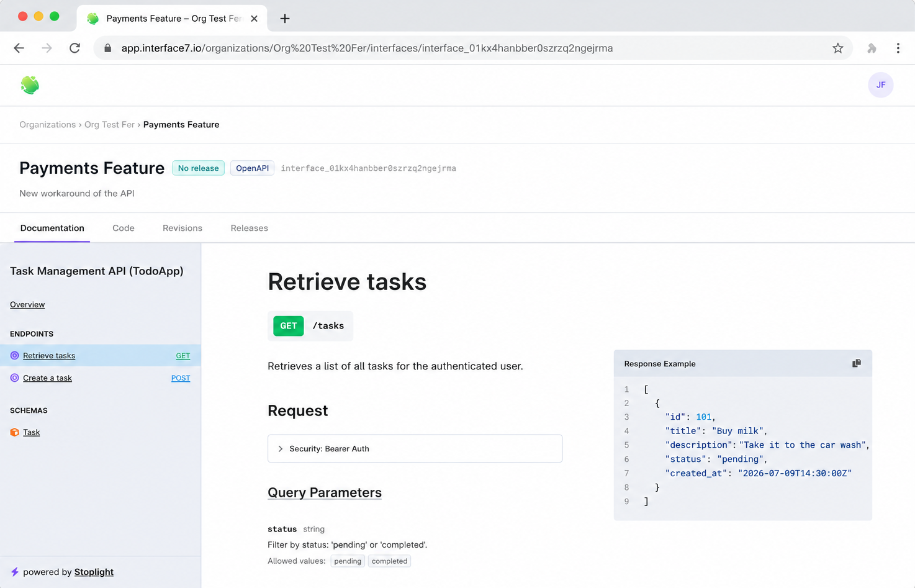Click the interface_01kx4hanbber0szrzq2ngejrma identifier text
The height and width of the screenshot is (588, 915).
pos(368,168)
